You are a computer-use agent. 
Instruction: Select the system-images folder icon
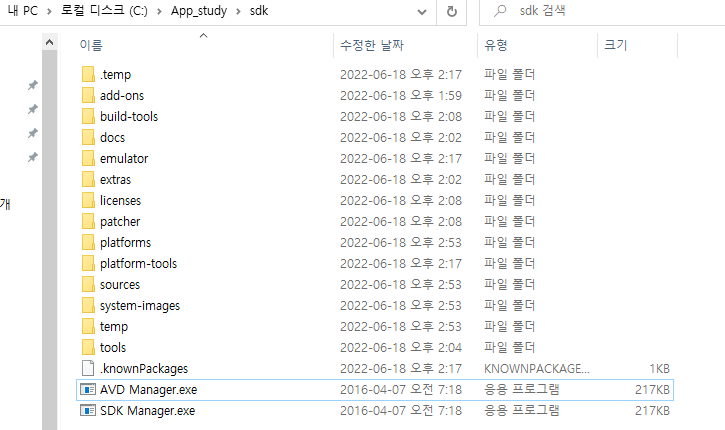[88, 306]
